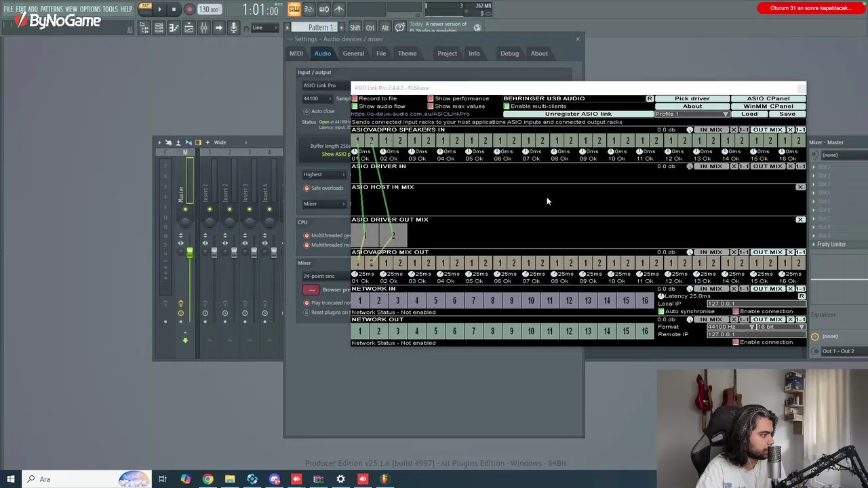Screen dimensions: 868x488
Task: Click the loop recording icon
Action: pyautogui.click(x=324, y=9)
